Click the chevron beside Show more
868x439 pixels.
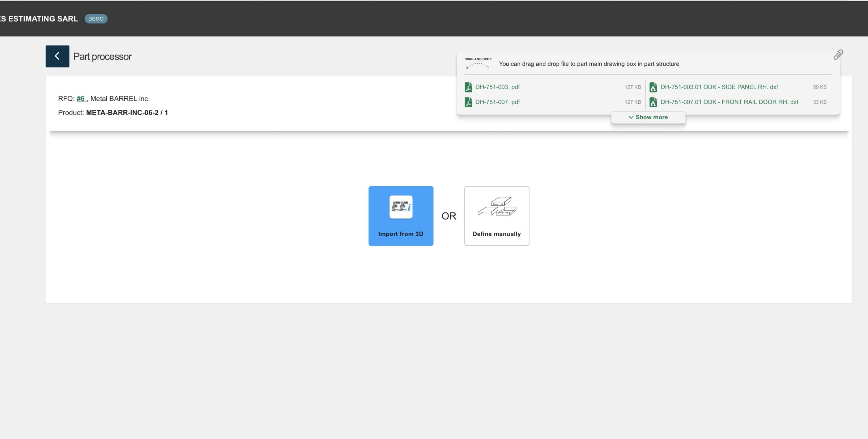[x=631, y=117]
